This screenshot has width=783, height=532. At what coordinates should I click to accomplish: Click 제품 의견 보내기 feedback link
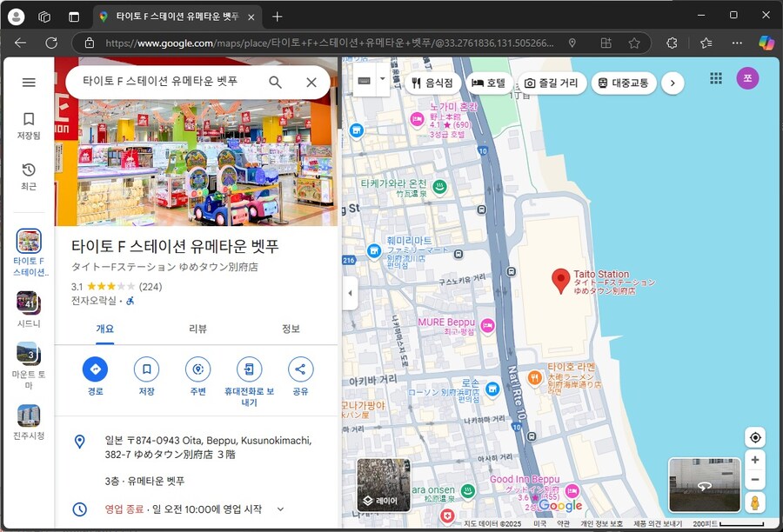pos(658,523)
